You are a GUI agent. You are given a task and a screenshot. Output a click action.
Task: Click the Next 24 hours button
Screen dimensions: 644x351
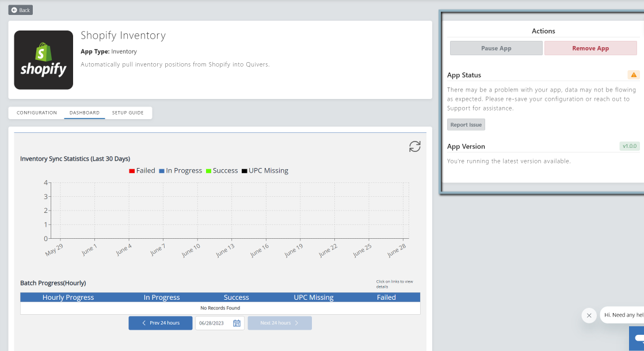(x=280, y=323)
